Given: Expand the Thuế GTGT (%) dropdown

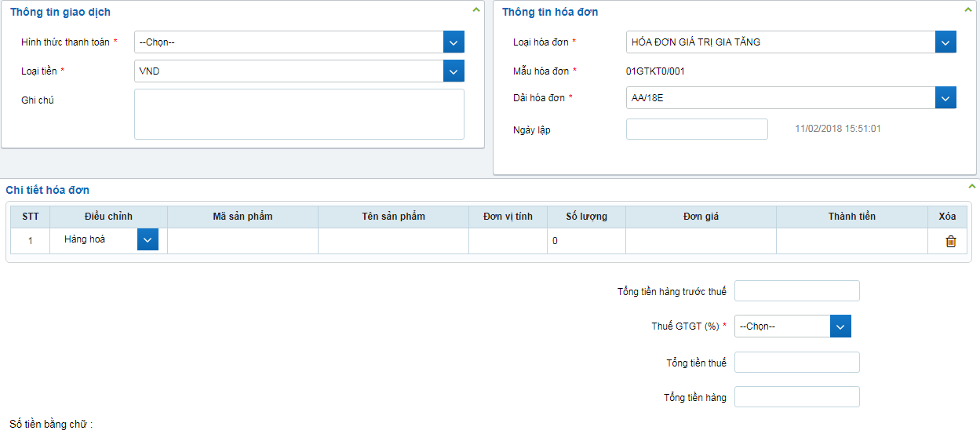Looking at the screenshot, I should pos(840,326).
